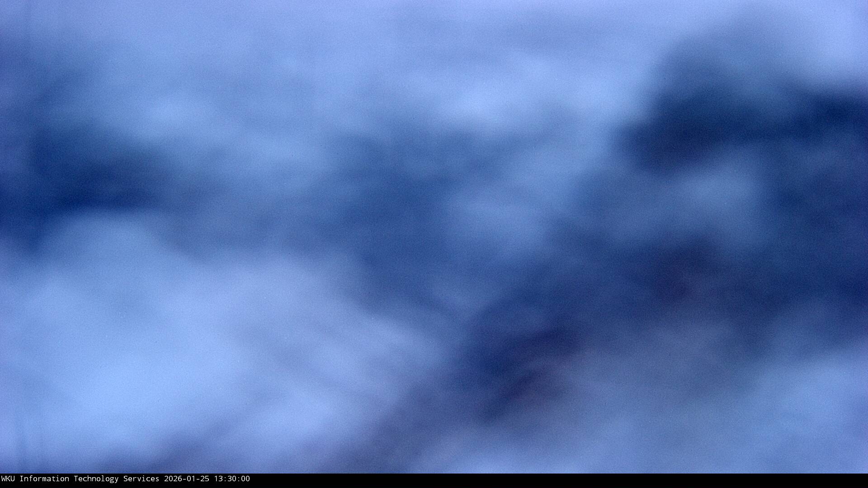Click the date 2026-01-25 in caption
868x488 pixels.
click(186, 479)
